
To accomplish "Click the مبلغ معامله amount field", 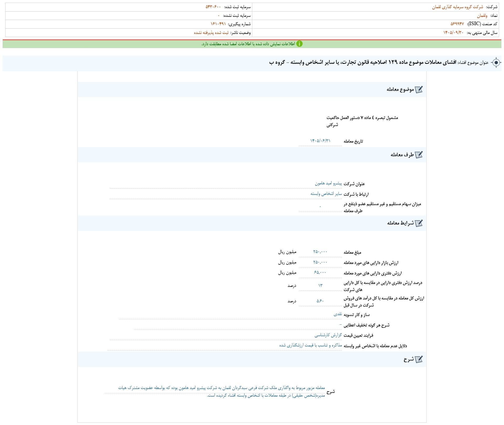I will [x=320, y=252].
